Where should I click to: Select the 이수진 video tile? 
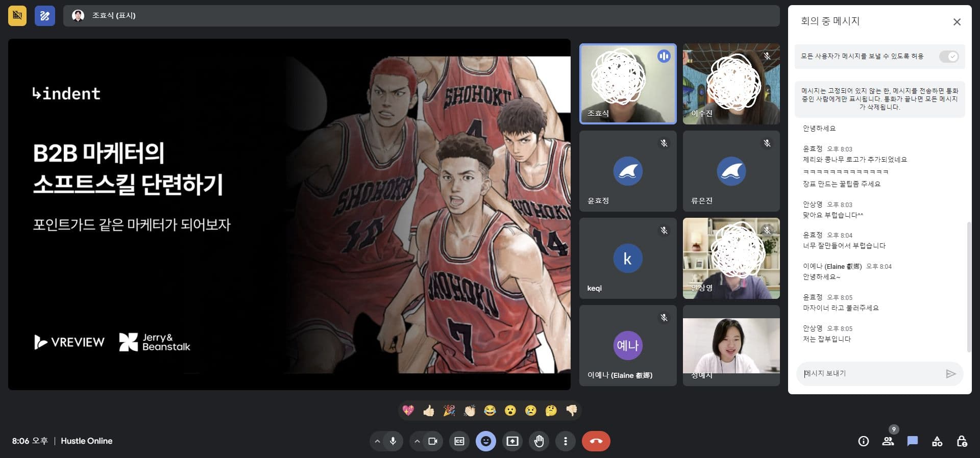(x=731, y=84)
